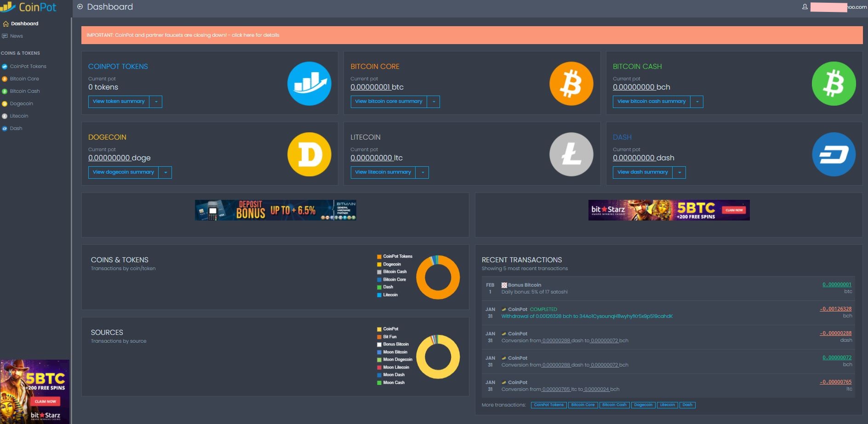Click the large green Bitcoin Cash logo

[x=834, y=84]
